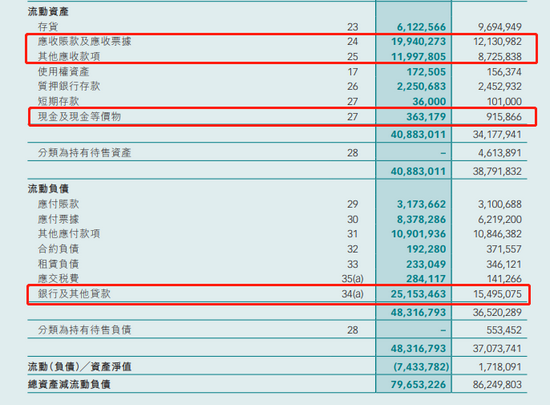
Task: Click the 分類為持有待售資產 row label
Action: pyautogui.click(x=84, y=153)
